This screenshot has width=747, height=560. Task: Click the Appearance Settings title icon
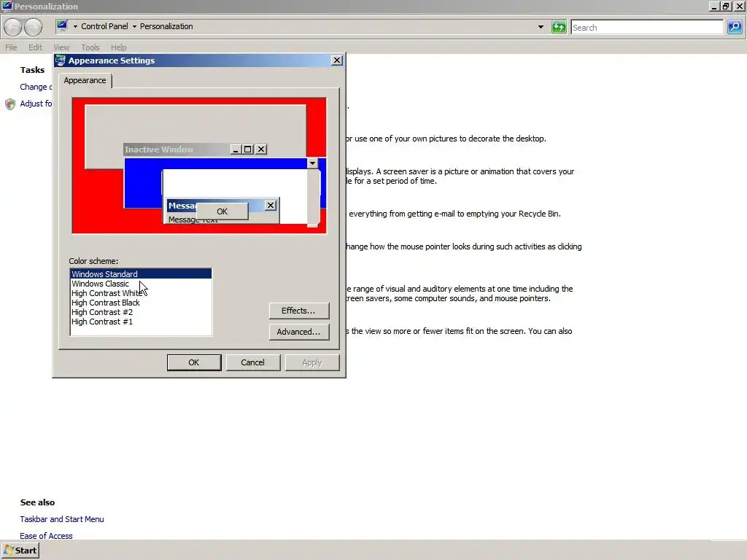[60, 61]
